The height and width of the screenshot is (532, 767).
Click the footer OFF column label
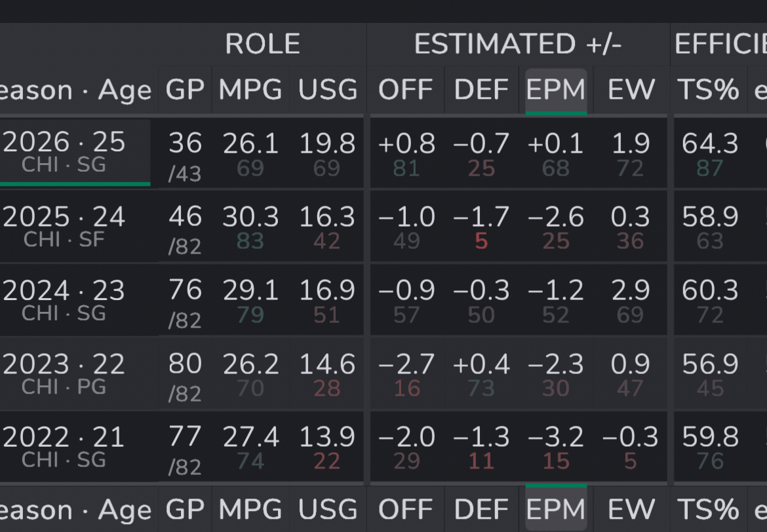pos(405,510)
